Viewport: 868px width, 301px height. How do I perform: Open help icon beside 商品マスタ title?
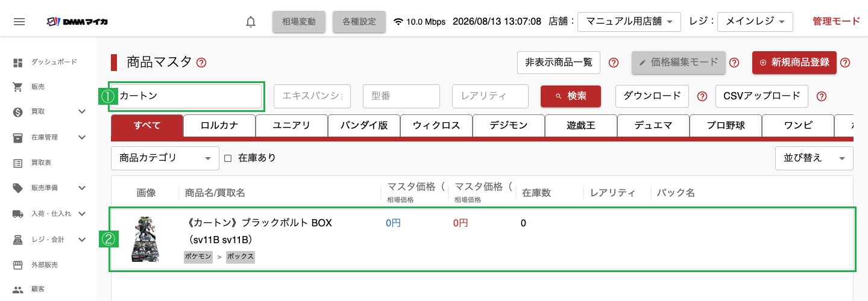click(201, 63)
